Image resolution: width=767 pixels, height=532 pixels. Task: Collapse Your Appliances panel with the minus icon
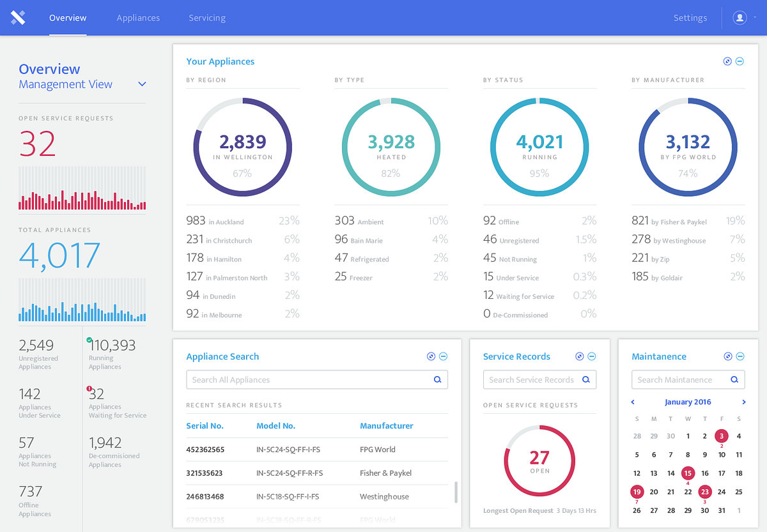(740, 61)
